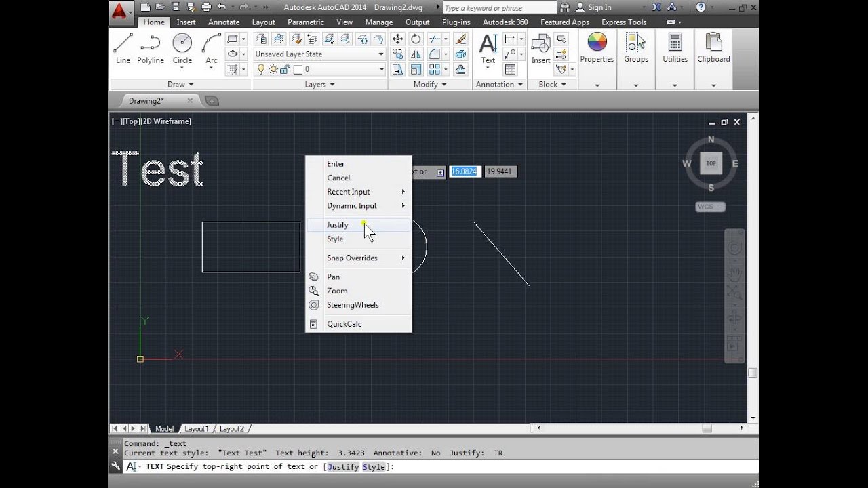Toggle the layer lock padlock icon

(x=285, y=69)
